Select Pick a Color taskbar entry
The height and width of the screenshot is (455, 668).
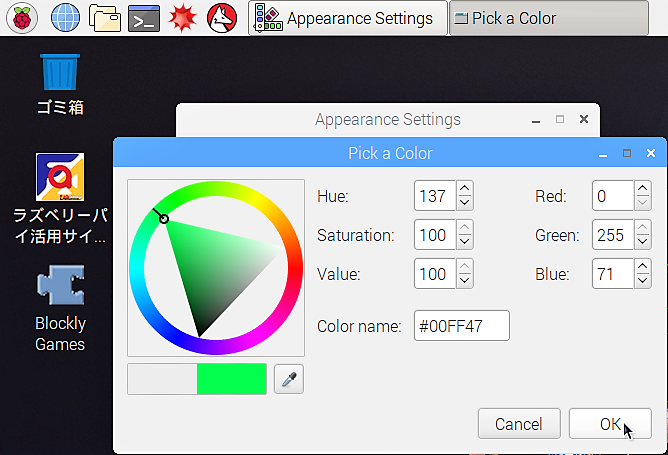(549, 18)
